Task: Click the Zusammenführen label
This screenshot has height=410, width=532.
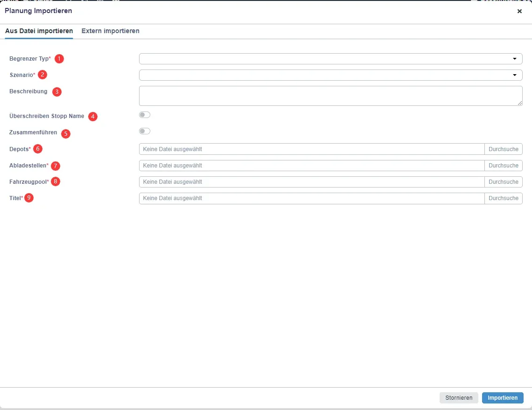Action: (33, 132)
